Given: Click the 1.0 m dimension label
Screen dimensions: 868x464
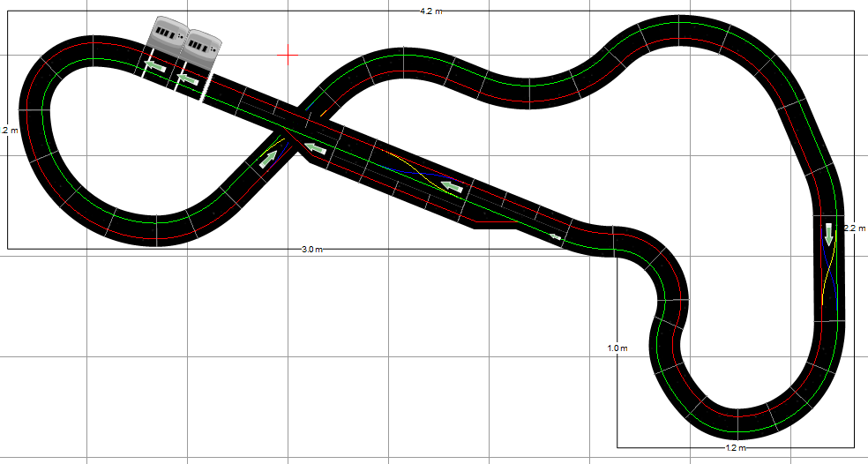Looking at the screenshot, I should [617, 348].
